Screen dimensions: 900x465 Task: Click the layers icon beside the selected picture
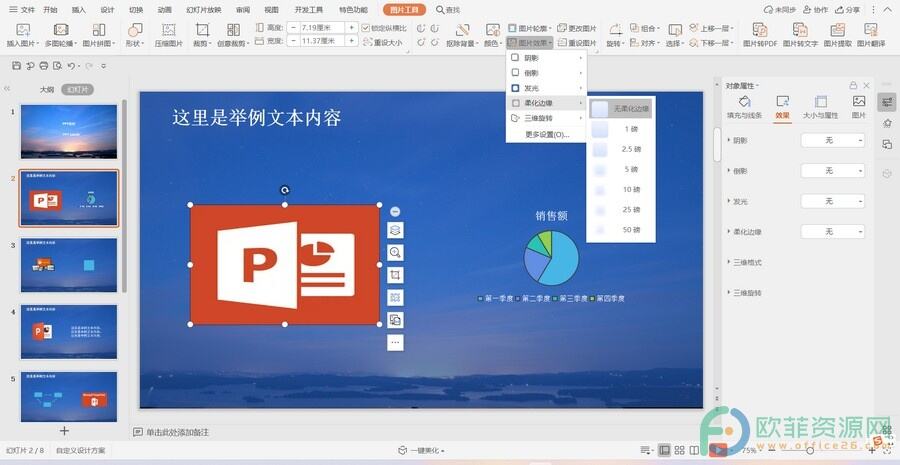click(395, 230)
